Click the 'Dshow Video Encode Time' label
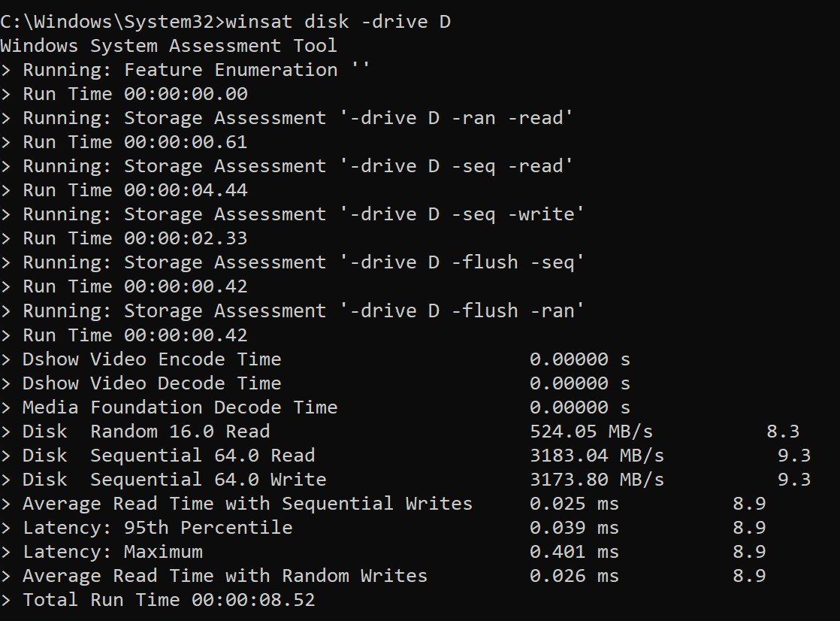 (x=152, y=359)
